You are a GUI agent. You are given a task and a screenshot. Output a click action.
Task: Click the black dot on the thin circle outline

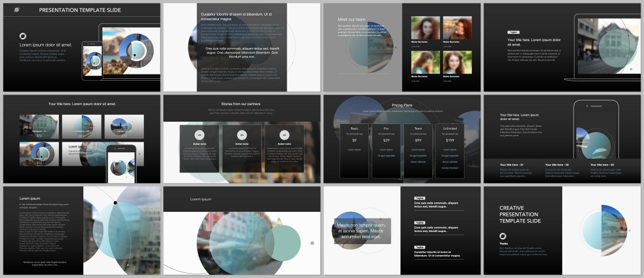point(116,202)
